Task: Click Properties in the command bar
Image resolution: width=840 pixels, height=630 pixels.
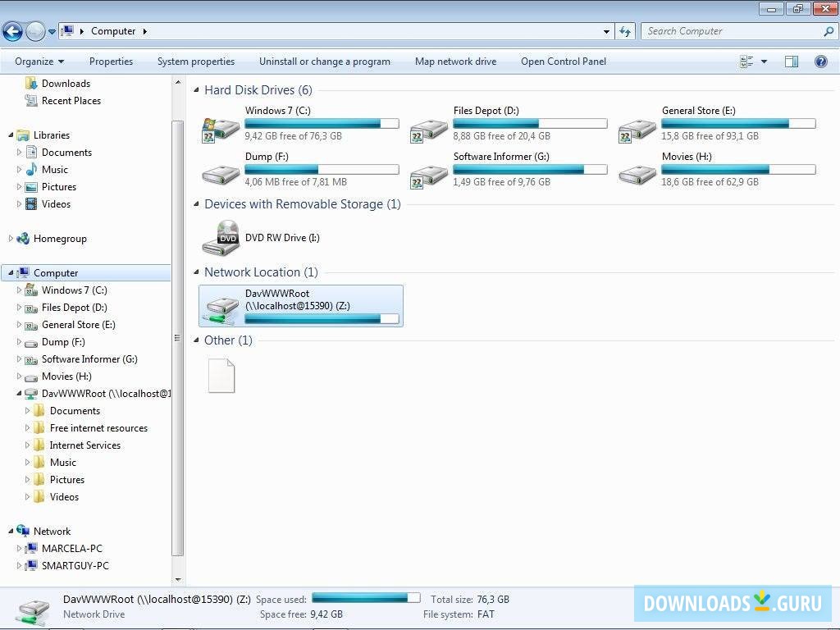Action: coord(111,62)
